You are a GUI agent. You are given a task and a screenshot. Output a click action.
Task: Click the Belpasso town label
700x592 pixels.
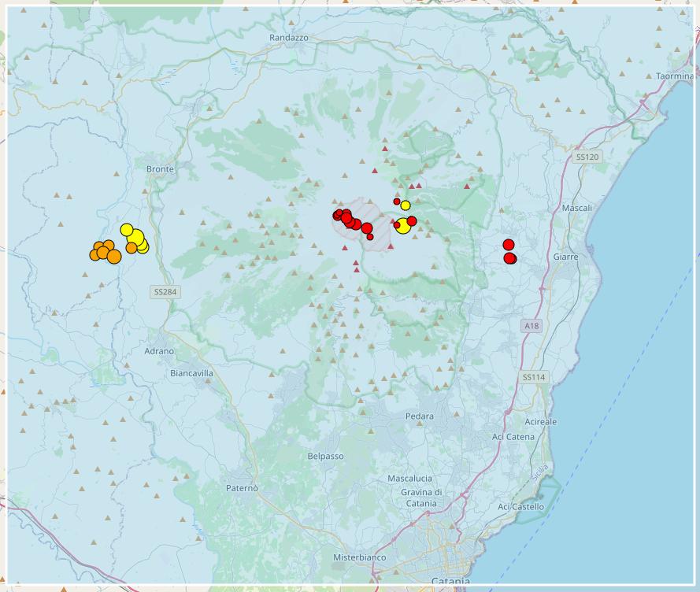pyautogui.click(x=326, y=456)
